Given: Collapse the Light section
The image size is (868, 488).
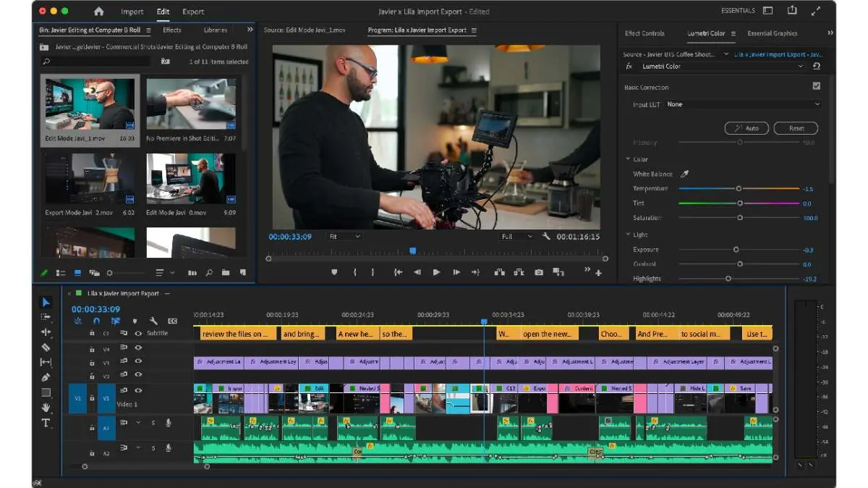Looking at the screenshot, I should coord(628,235).
